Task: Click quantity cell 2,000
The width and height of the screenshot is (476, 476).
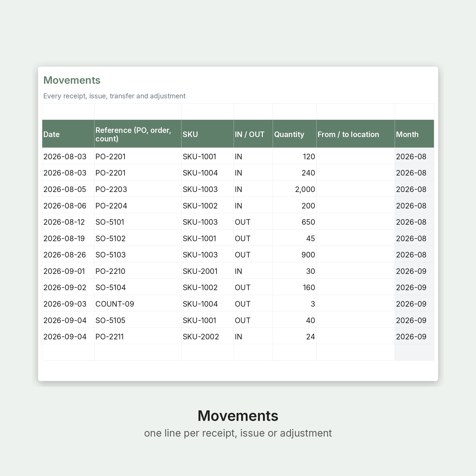Action: coord(294,189)
